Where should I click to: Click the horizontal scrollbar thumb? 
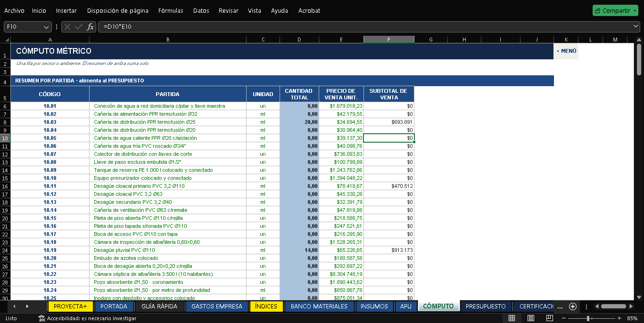[613, 307]
